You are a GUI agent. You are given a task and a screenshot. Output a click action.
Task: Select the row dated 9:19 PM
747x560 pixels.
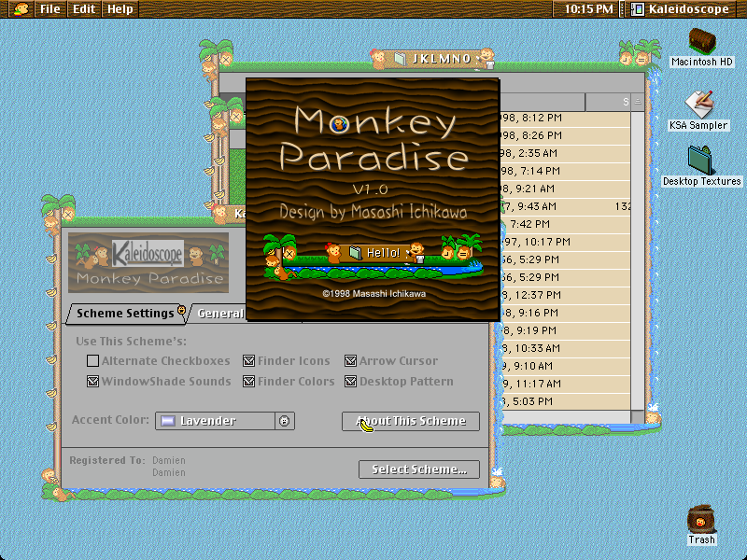pyautogui.click(x=565, y=330)
